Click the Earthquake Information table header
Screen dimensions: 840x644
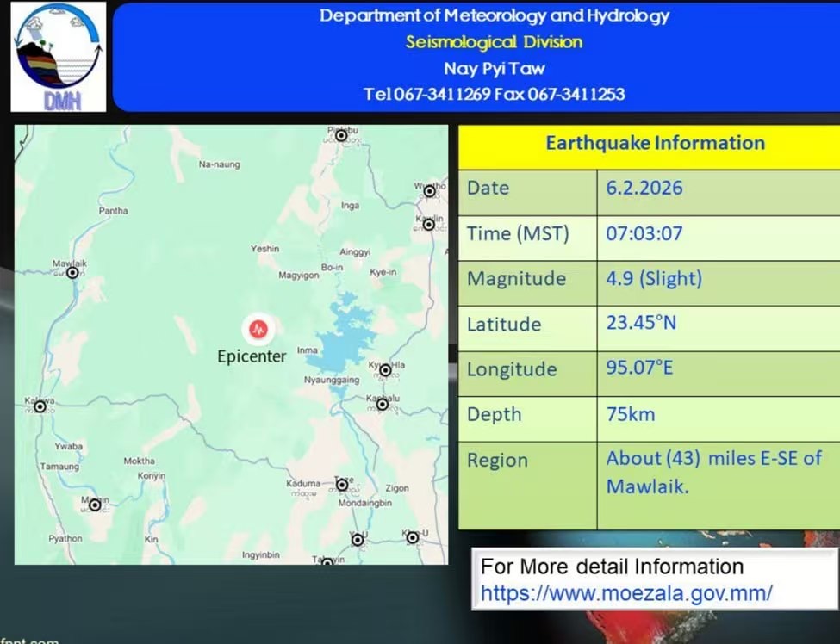pyautogui.click(x=654, y=143)
